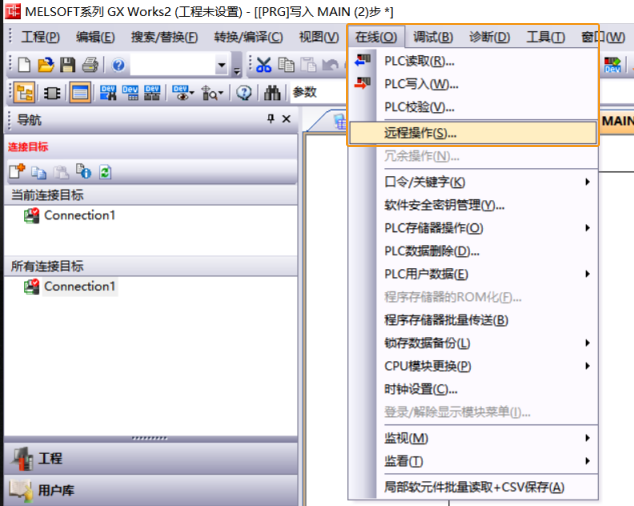Image resolution: width=634 pixels, height=506 pixels.
Task: Toggle the navigation tree window icon
Action: pos(24,93)
